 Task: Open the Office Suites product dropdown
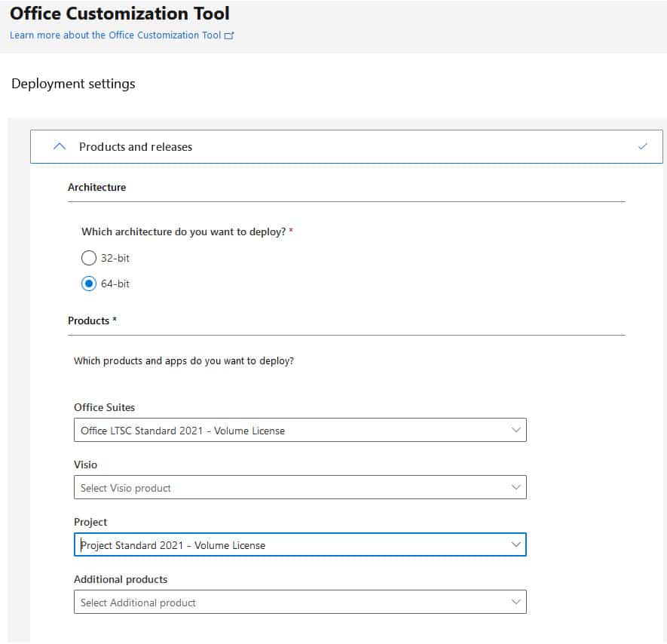[300, 430]
